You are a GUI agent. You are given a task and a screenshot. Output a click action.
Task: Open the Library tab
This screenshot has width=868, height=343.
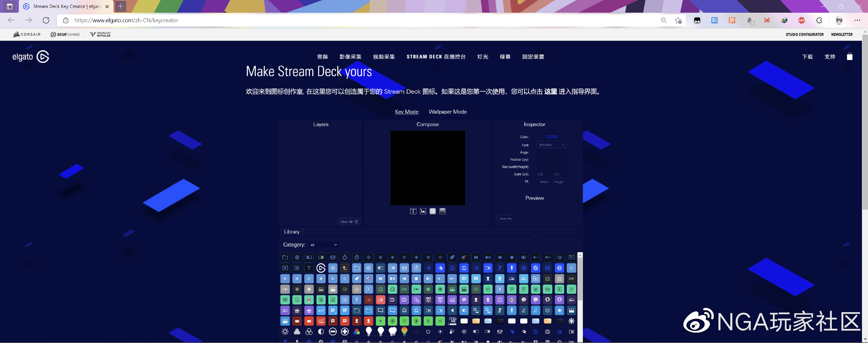click(291, 232)
